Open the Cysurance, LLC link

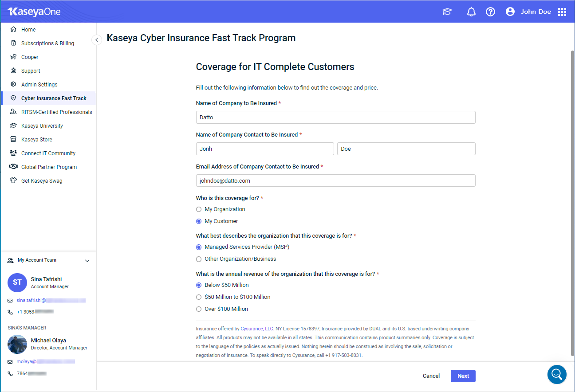click(x=257, y=329)
